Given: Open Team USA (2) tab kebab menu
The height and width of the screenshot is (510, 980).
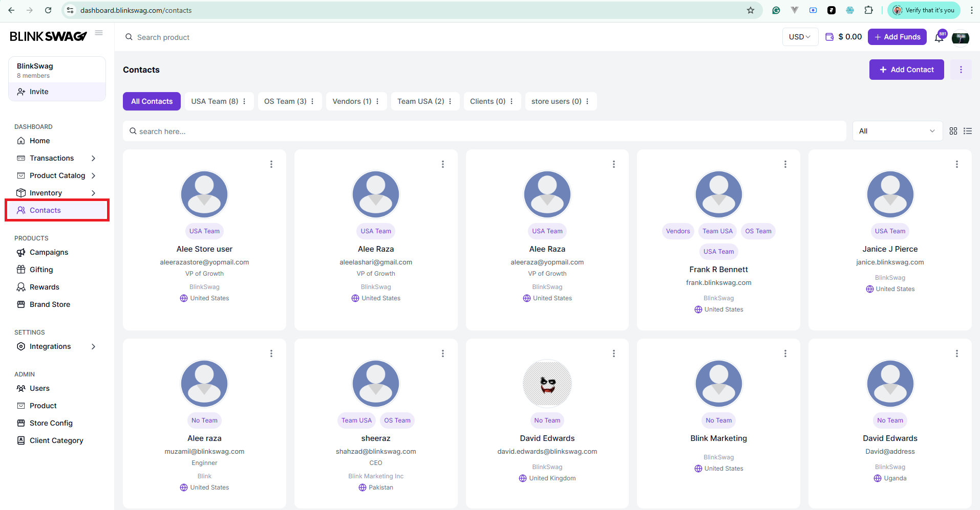Looking at the screenshot, I should point(450,101).
